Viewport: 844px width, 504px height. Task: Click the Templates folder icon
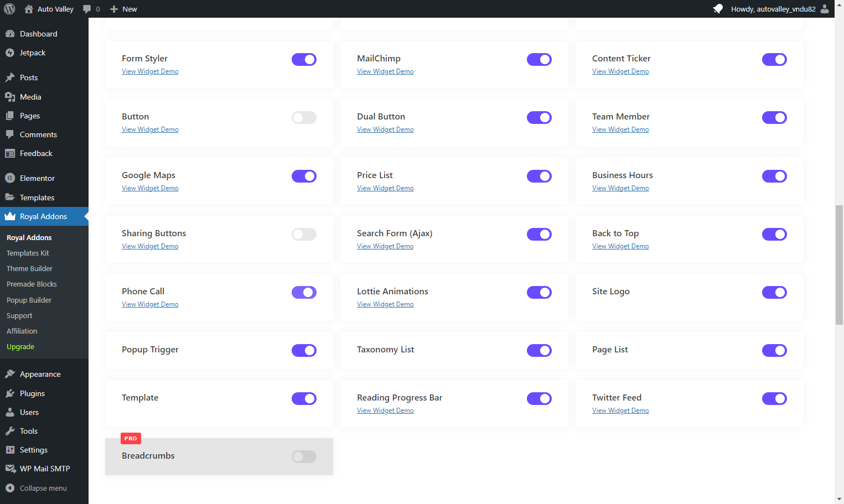[10, 198]
